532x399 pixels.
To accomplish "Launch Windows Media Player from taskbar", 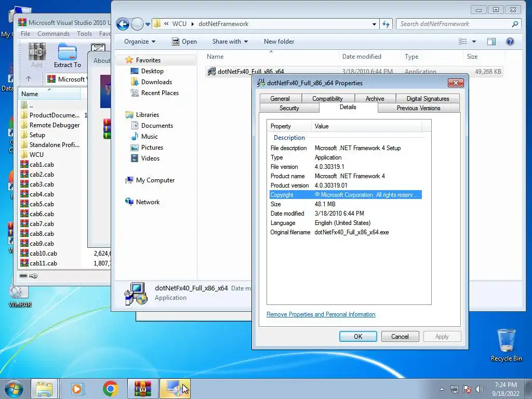I will [77, 389].
